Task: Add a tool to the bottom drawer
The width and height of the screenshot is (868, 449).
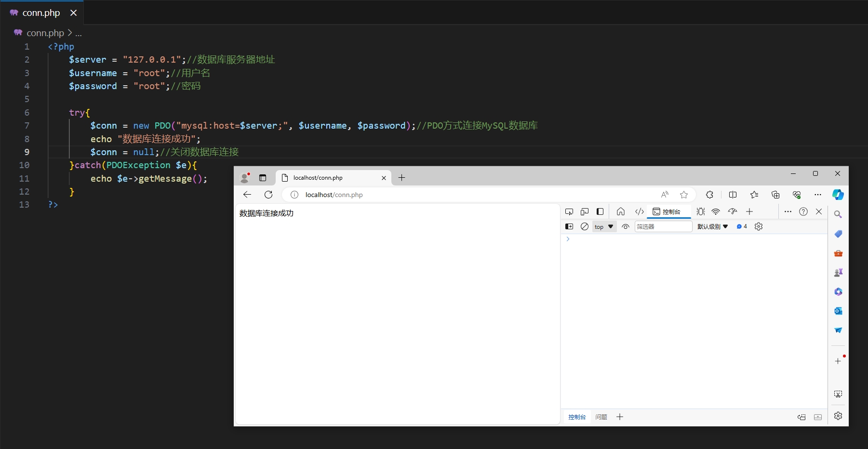Action: (x=620, y=417)
